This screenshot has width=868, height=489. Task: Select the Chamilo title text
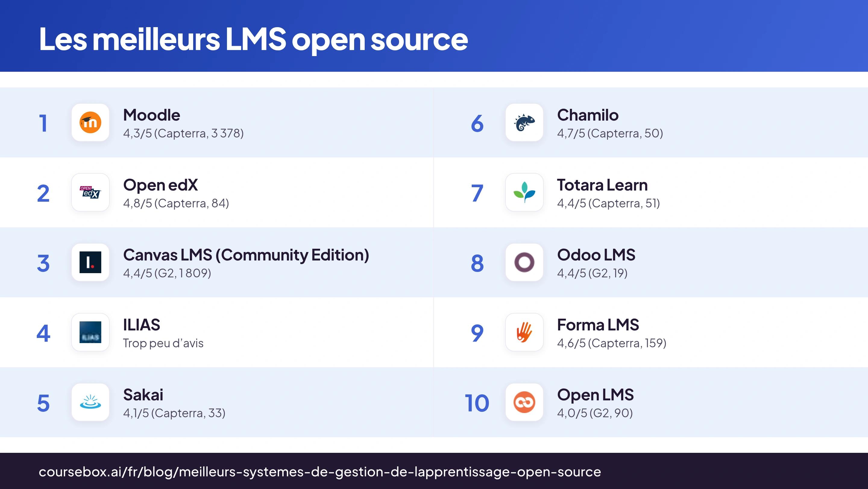(x=588, y=115)
